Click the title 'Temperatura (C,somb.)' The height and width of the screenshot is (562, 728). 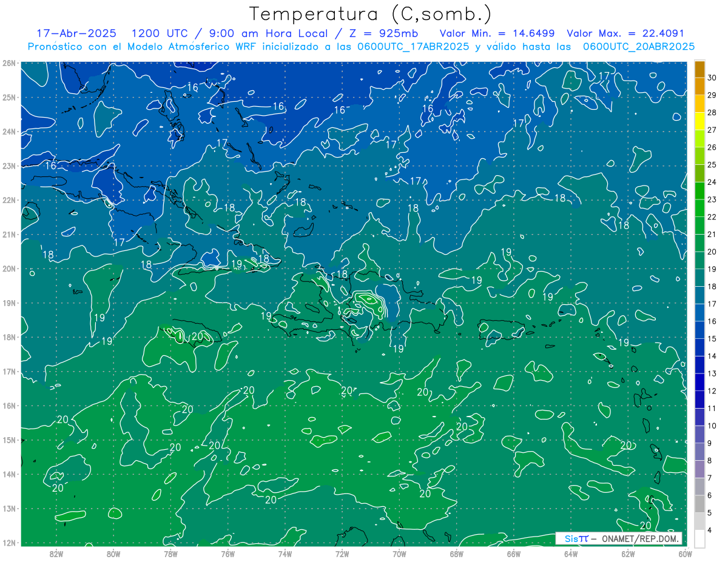tap(371, 15)
